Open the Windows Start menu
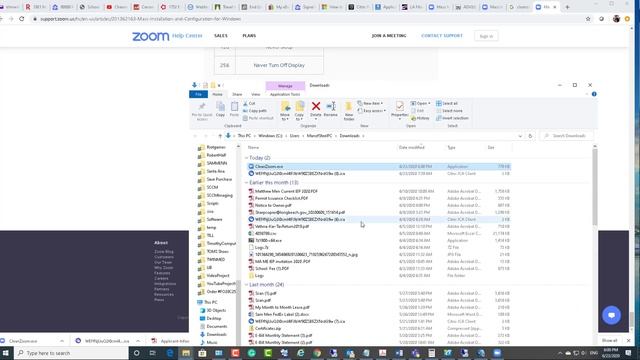Viewport: 640px width, 360px height. click(6, 353)
